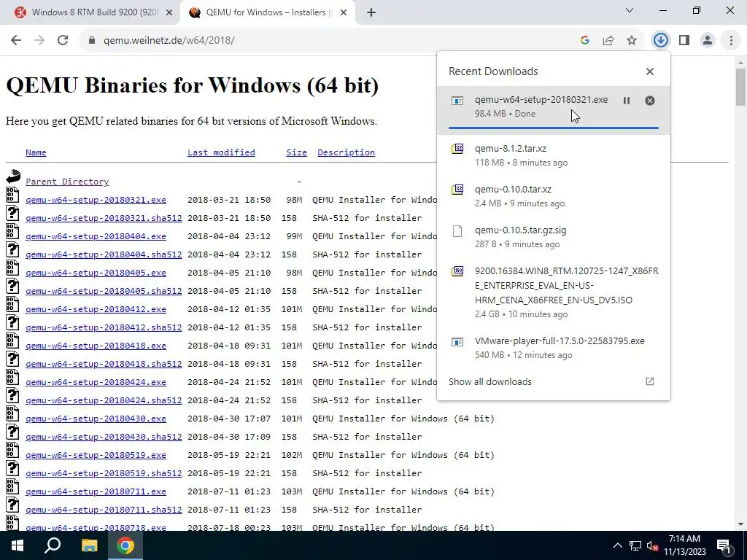
Task: Open qemu-w64-setup-20180321.sha512 link
Action: click(x=104, y=218)
